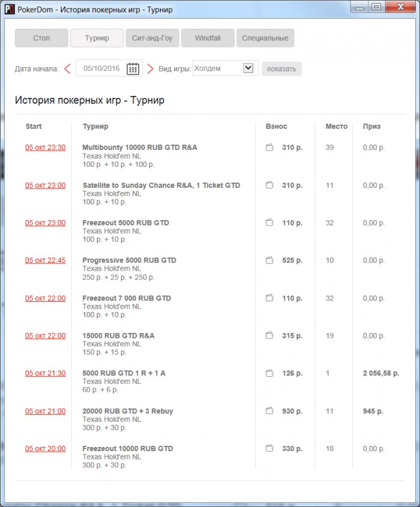
Task: Expand the Вид игры Холдем dropdown
Action: point(248,68)
